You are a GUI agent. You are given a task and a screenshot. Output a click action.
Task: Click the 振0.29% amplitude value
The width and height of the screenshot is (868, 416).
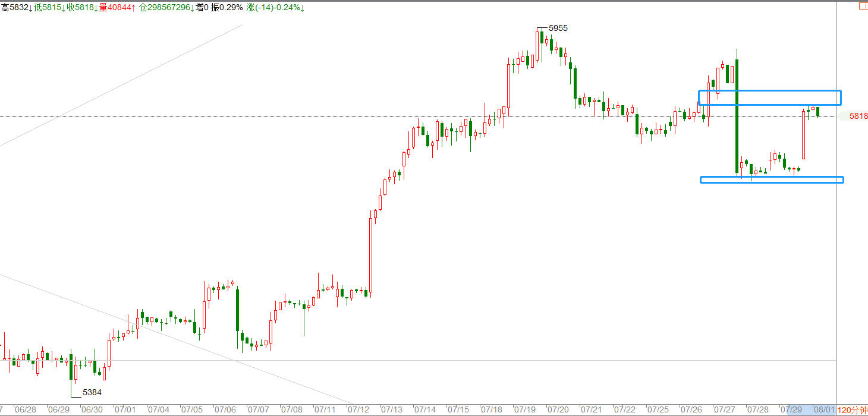pos(228,8)
